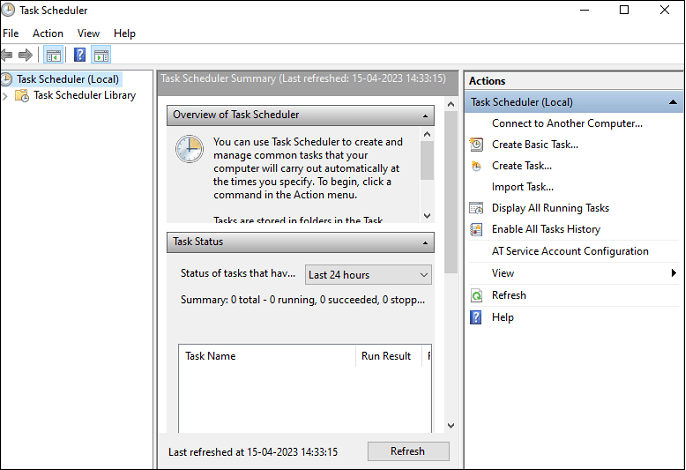Expand the Task Scheduler Library tree node
Image resolution: width=686 pixels, height=470 pixels.
coord(6,96)
